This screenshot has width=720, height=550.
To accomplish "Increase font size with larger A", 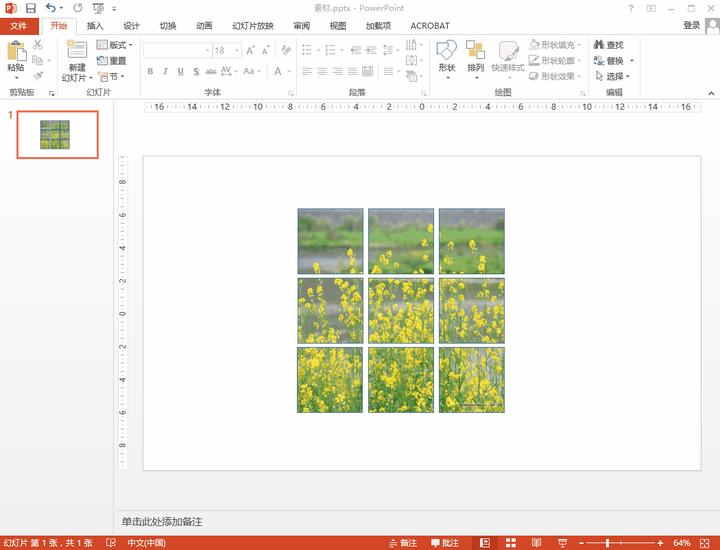I will pos(250,50).
